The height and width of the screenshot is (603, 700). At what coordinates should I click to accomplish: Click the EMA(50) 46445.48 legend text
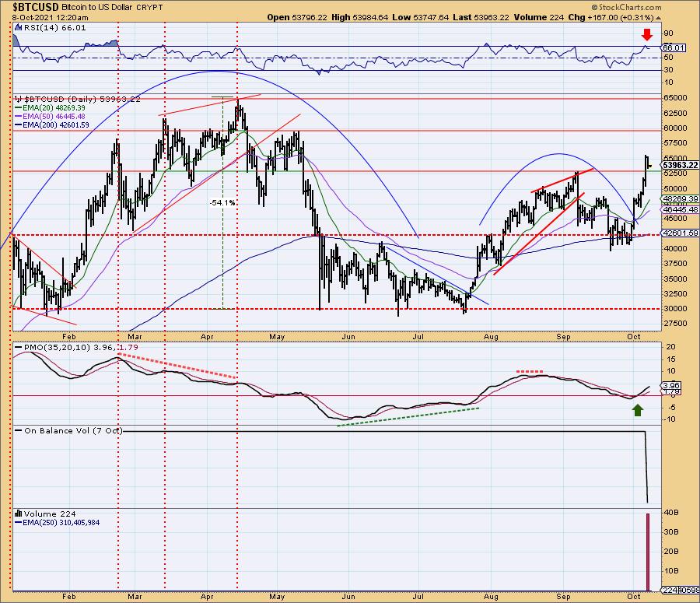point(54,117)
